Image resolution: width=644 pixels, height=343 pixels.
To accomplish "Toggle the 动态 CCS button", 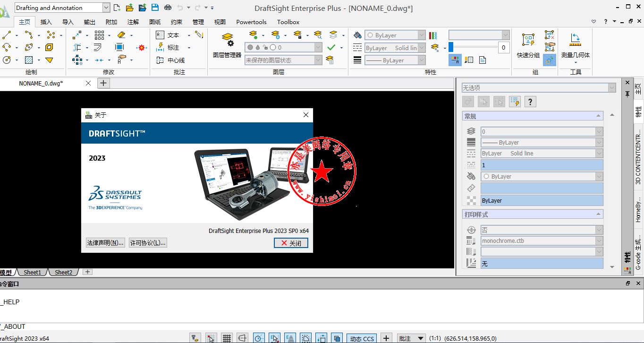I will click(x=362, y=338).
